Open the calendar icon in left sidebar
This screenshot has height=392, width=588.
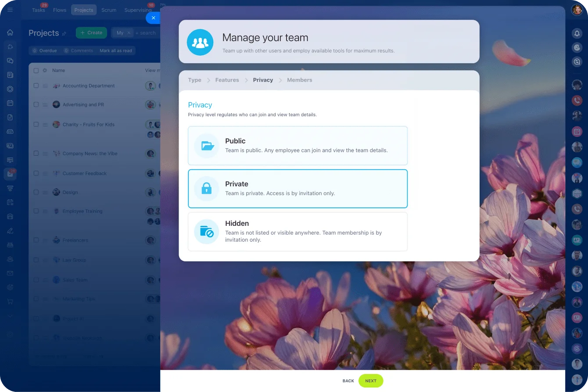(10, 103)
